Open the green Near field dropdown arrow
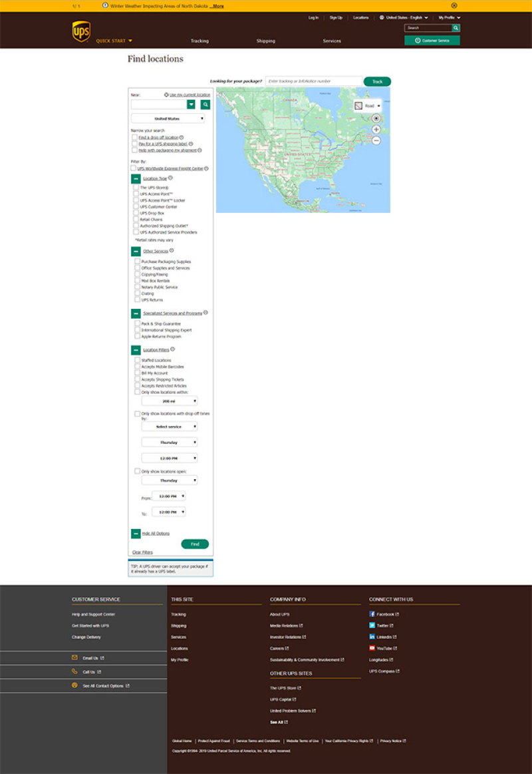The height and width of the screenshot is (774, 532). point(192,104)
